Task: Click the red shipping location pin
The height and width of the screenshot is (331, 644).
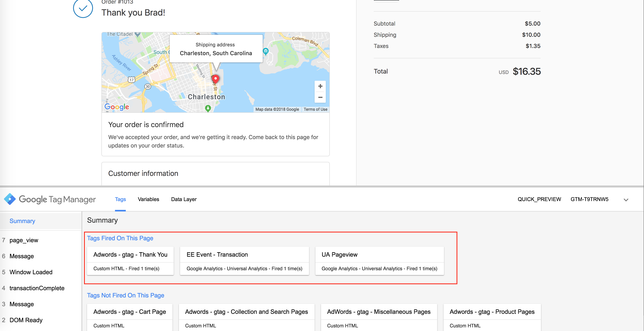Action: click(216, 79)
